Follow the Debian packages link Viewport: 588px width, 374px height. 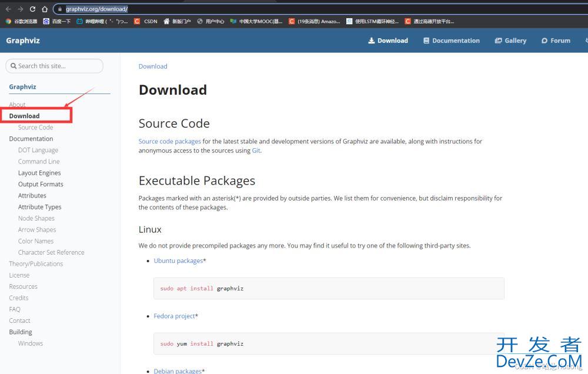pos(178,371)
